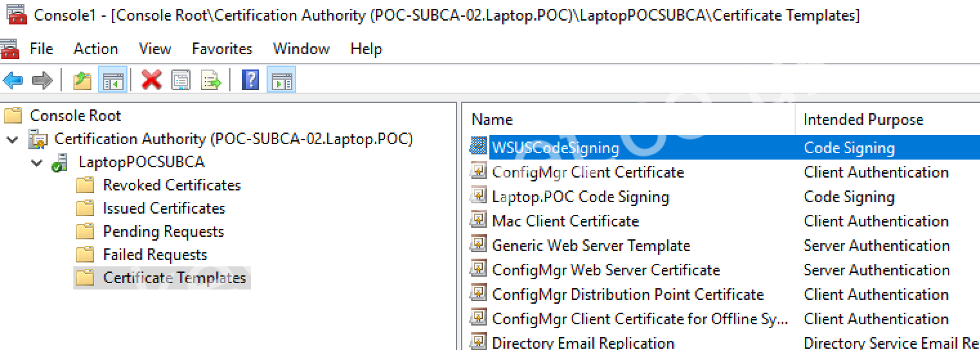Screen dimensions: 980x350
Task: Toggle the Show/Hide Console Tree button
Action: [x=113, y=80]
